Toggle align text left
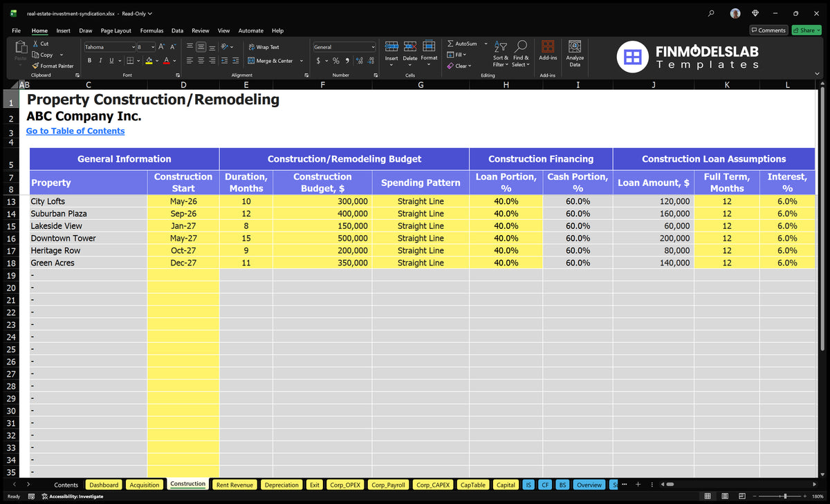 click(x=190, y=61)
